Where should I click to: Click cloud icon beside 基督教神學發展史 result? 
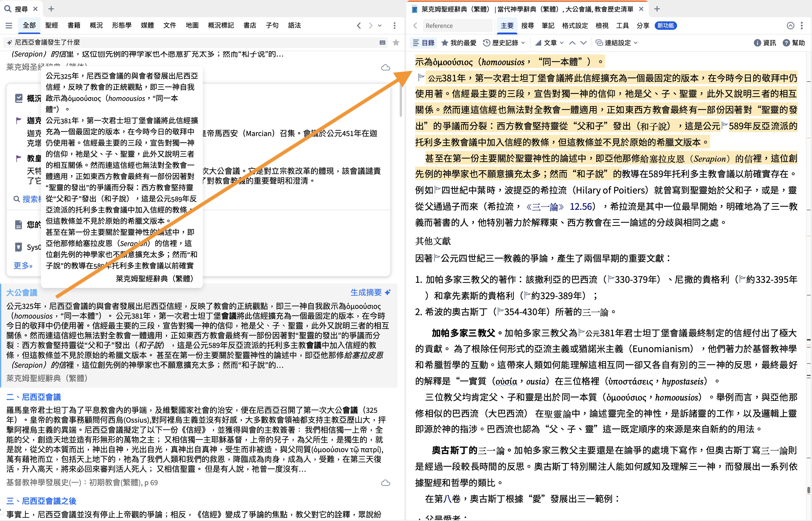tap(386, 483)
